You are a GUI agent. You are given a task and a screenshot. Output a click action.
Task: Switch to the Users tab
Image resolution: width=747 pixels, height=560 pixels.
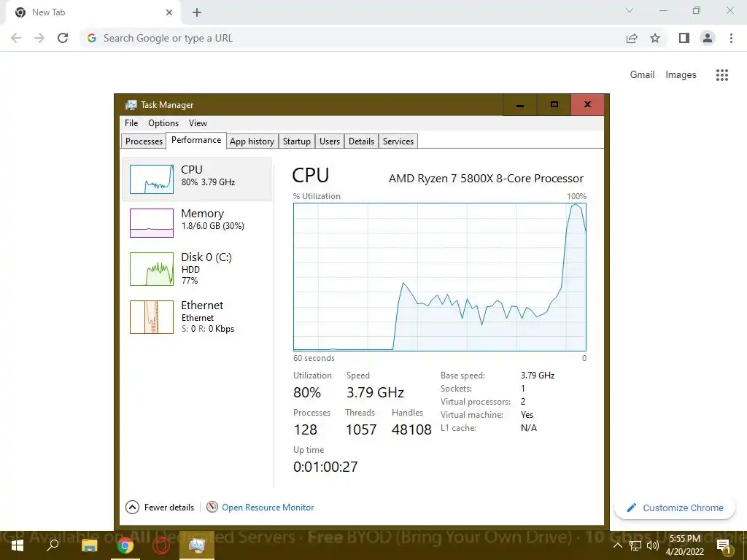pos(330,141)
